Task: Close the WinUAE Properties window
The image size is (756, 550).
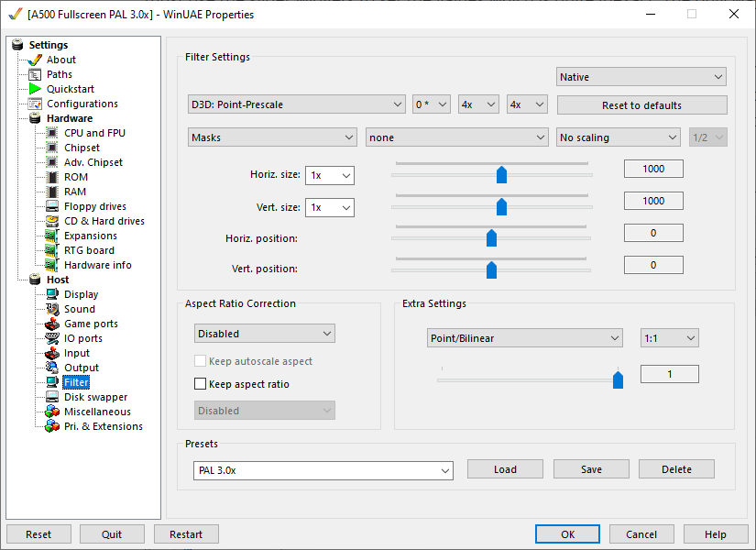Action: 733,14
